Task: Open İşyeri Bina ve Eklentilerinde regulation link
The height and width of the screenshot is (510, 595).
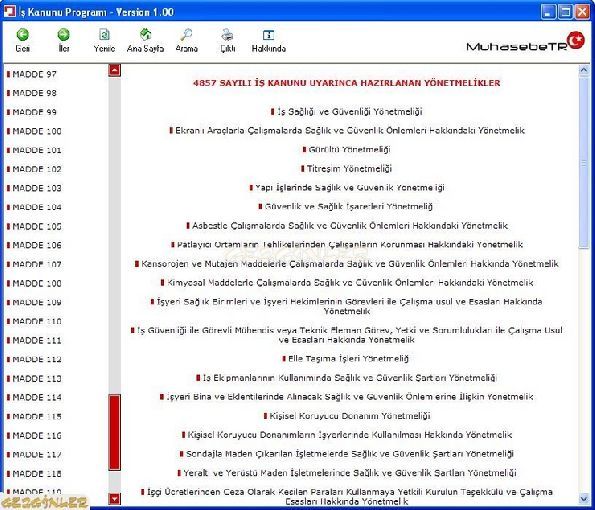Action: pos(350,397)
